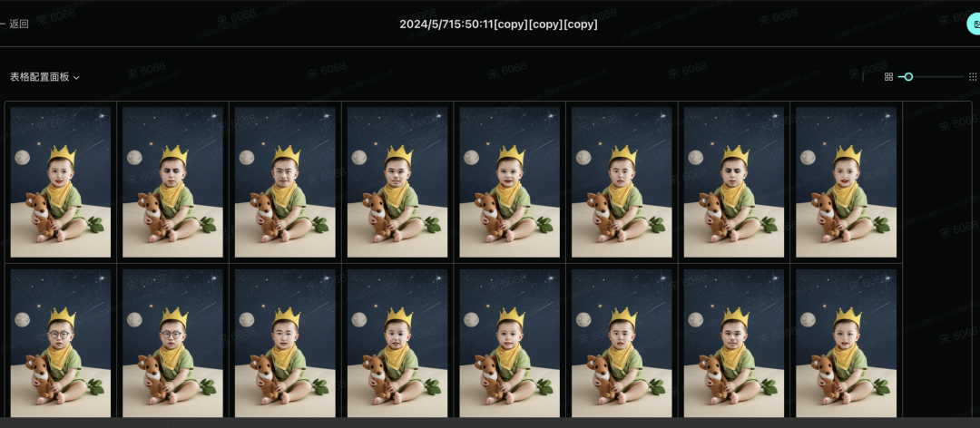Open the third thumbnail in the bottom row
980x428 pixels.
pos(285,343)
